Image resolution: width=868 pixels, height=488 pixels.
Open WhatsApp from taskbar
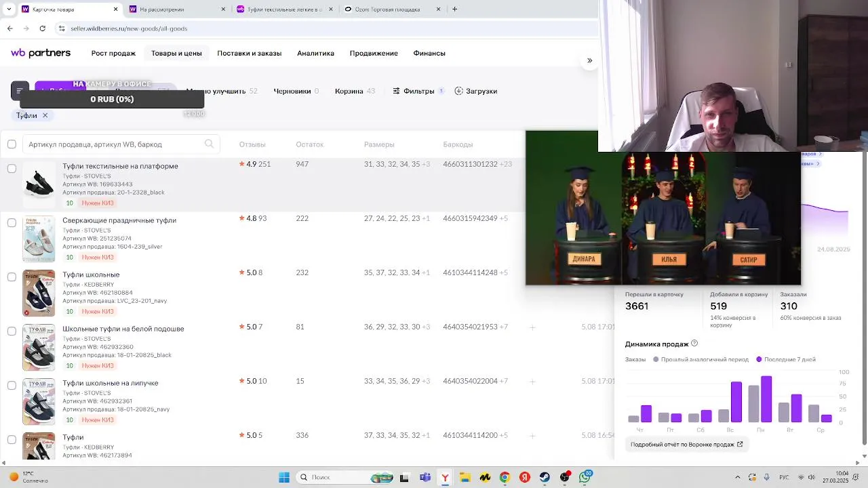coord(585,477)
